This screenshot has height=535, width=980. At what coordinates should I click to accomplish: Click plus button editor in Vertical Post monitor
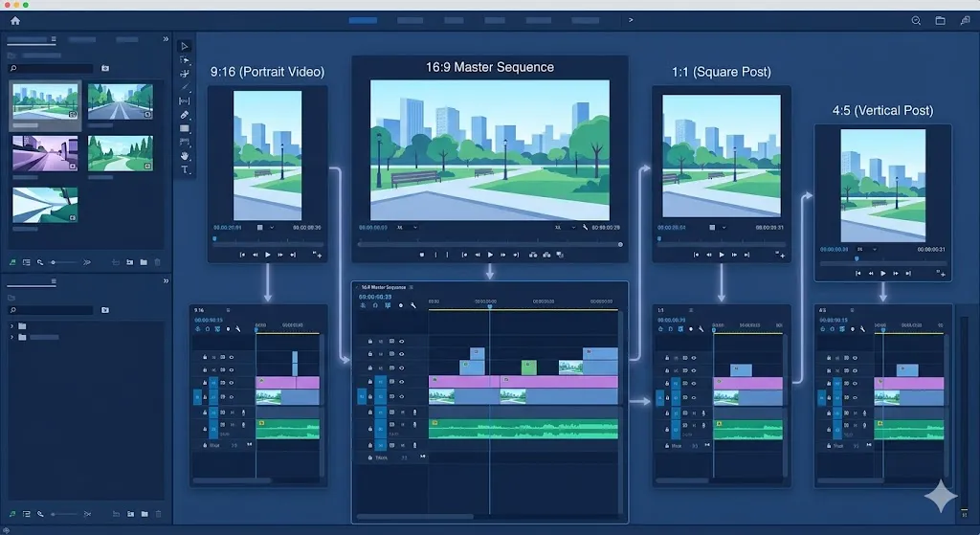coord(941,273)
